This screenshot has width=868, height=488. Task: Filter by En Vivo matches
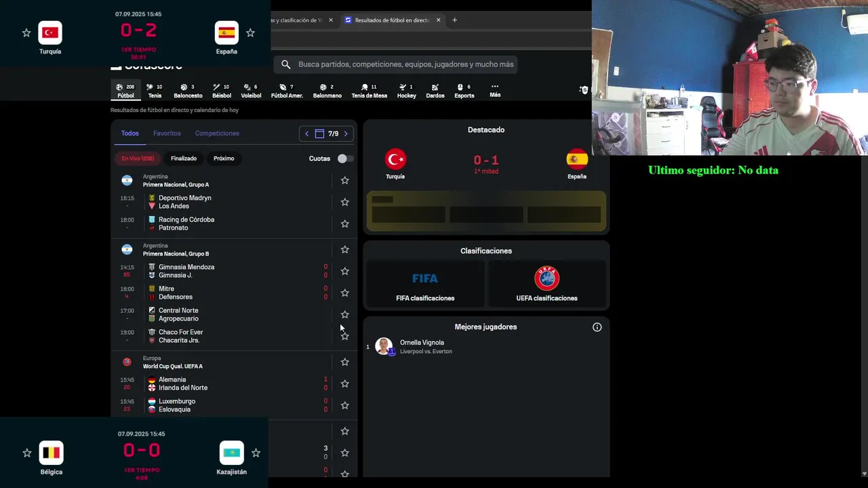pyautogui.click(x=138, y=159)
